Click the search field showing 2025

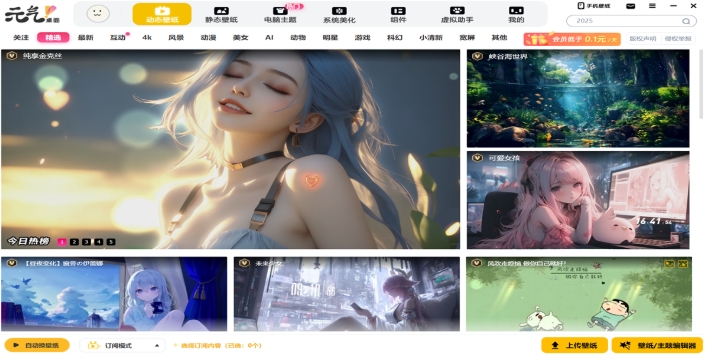tap(631, 21)
